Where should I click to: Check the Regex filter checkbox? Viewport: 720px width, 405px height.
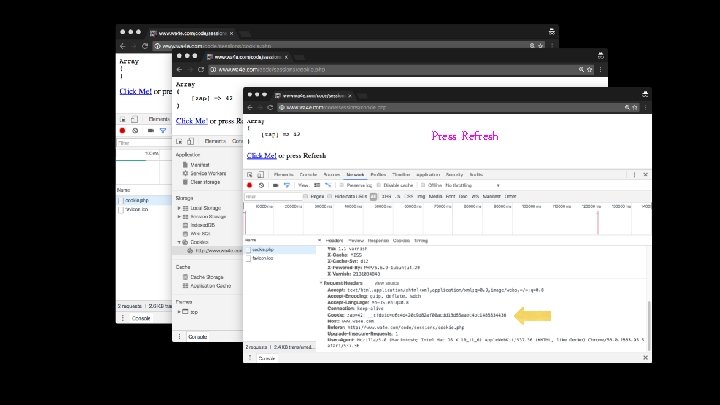pyautogui.click(x=305, y=197)
